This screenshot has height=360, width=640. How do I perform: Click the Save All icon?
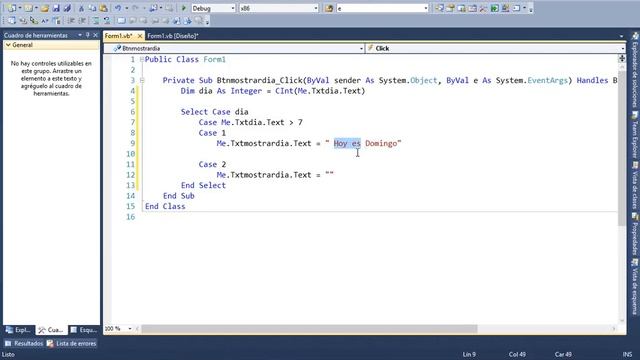click(67, 8)
